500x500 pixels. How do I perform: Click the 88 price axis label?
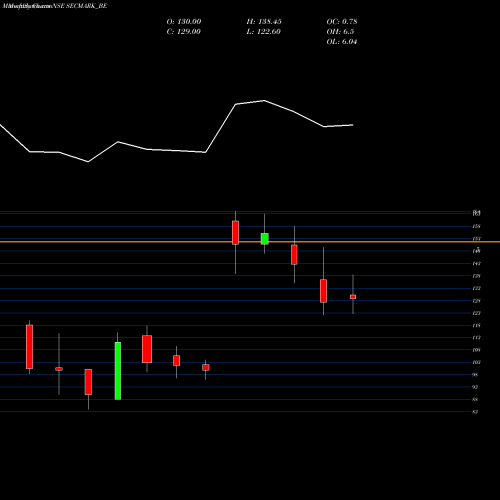coord(475,399)
